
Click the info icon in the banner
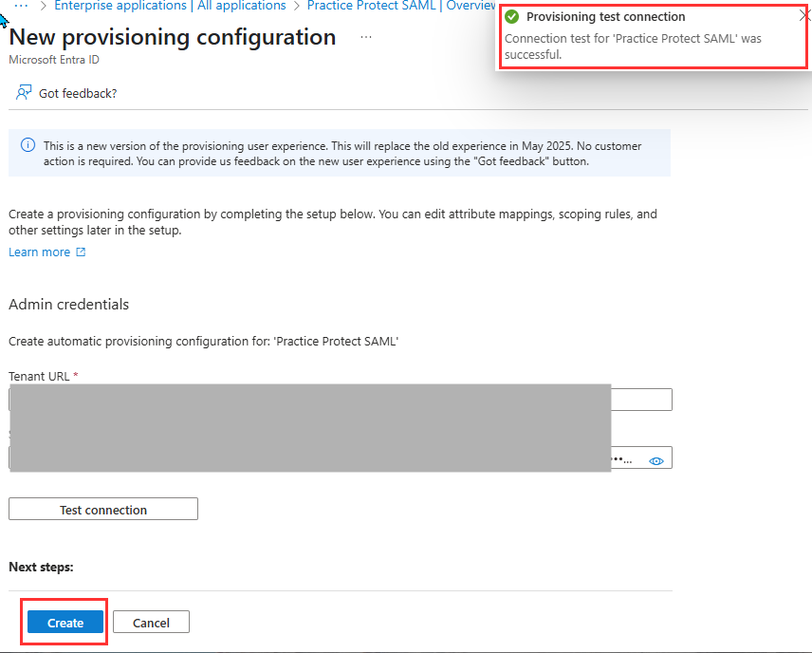point(28,145)
